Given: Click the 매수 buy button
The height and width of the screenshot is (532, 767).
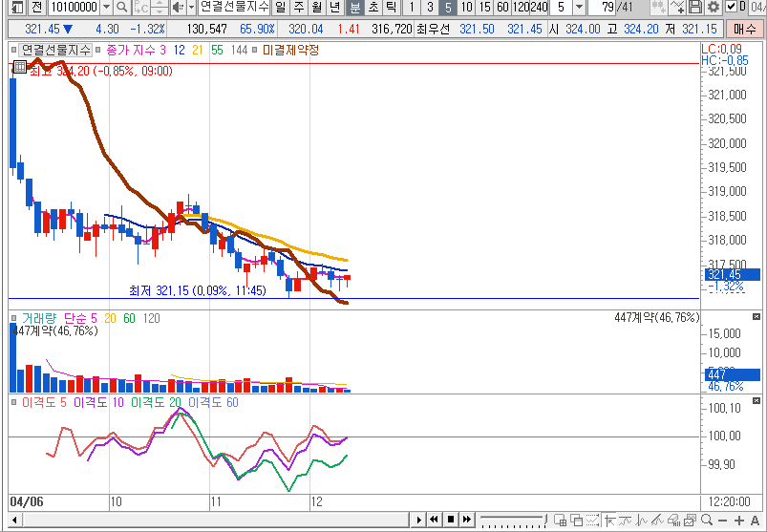Looking at the screenshot, I should pyautogui.click(x=744, y=30).
